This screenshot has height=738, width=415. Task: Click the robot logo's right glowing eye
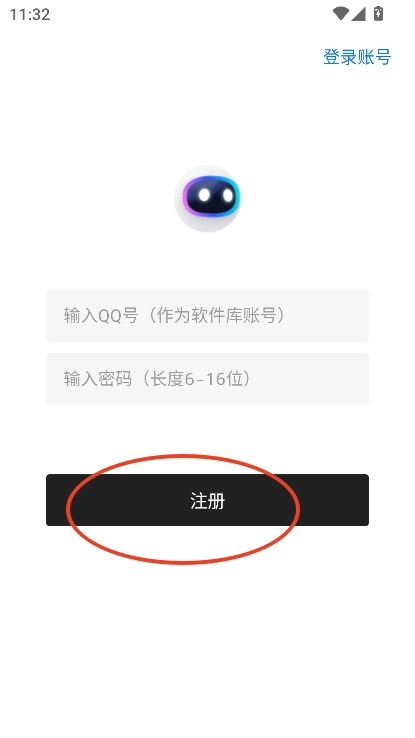tap(228, 194)
